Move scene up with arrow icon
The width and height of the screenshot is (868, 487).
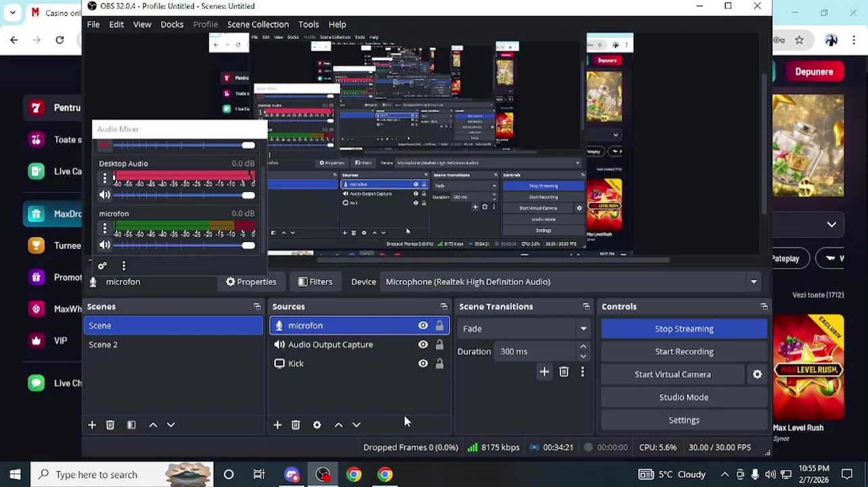(x=153, y=425)
